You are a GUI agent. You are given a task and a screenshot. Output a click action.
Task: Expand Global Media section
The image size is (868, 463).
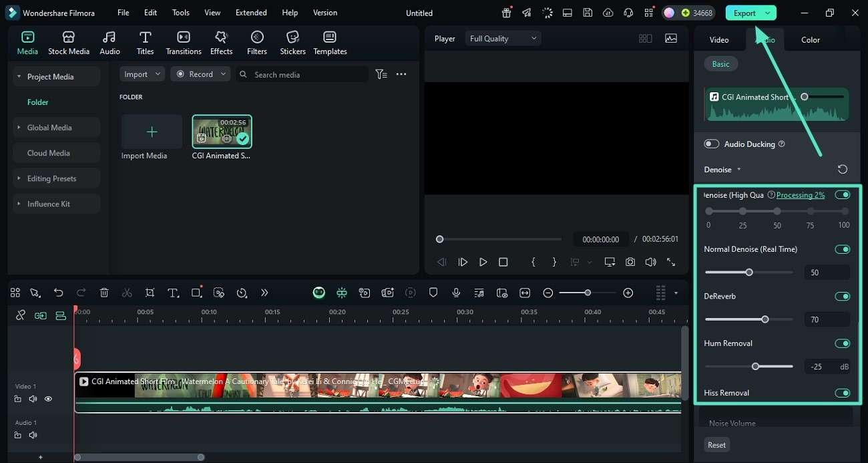[19, 128]
